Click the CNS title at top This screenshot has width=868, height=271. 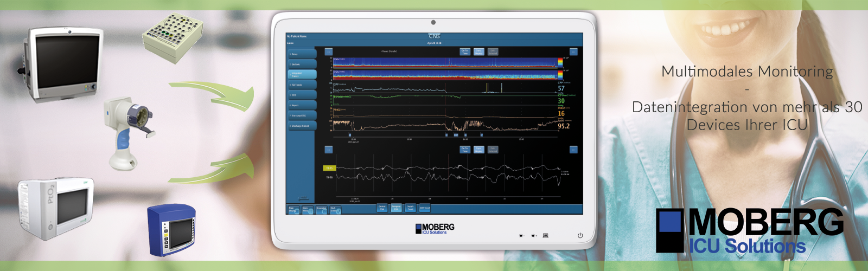coord(434,36)
